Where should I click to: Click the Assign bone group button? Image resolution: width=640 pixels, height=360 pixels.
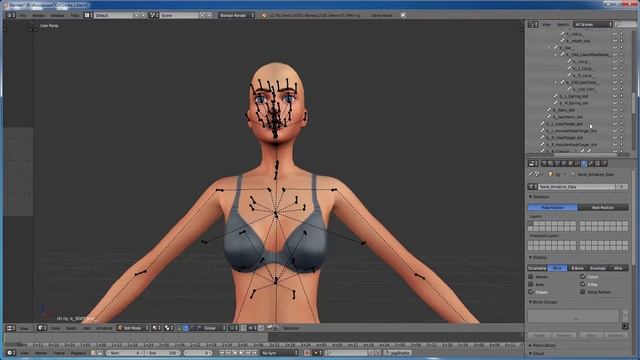click(539, 335)
